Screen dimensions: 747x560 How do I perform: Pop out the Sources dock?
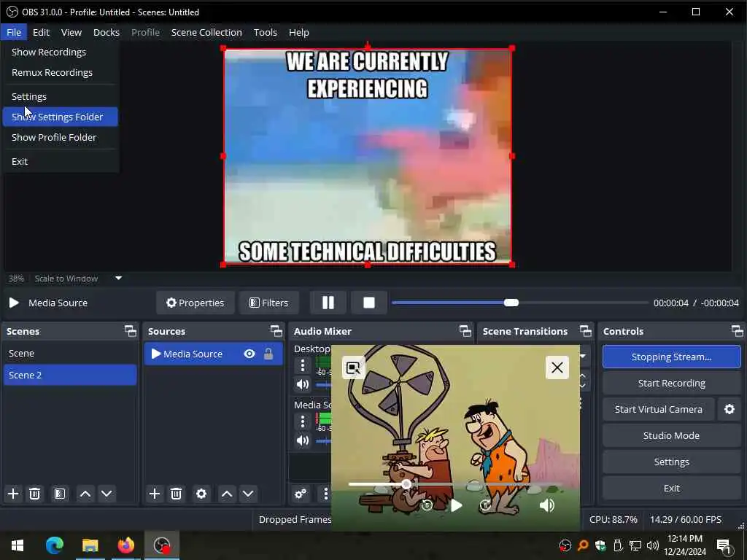(276, 331)
